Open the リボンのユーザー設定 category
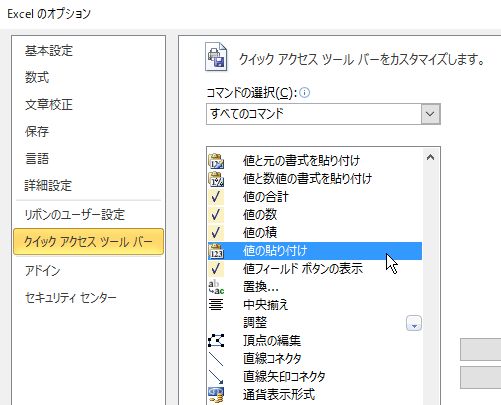501x405 pixels. (75, 214)
